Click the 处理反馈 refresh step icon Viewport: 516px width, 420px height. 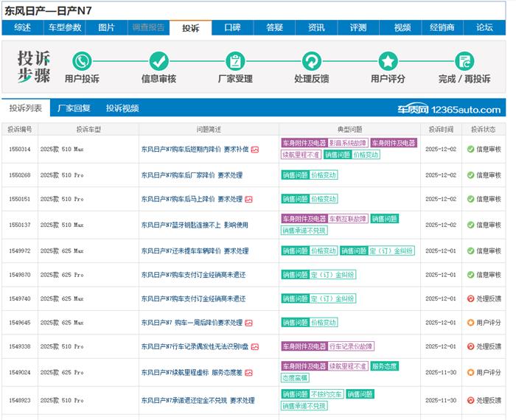pos(311,61)
